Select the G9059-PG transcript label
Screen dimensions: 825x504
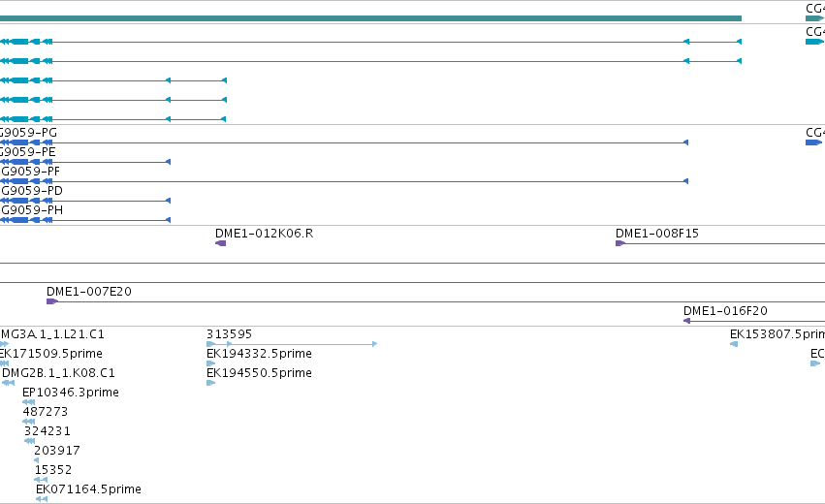(x=28, y=133)
